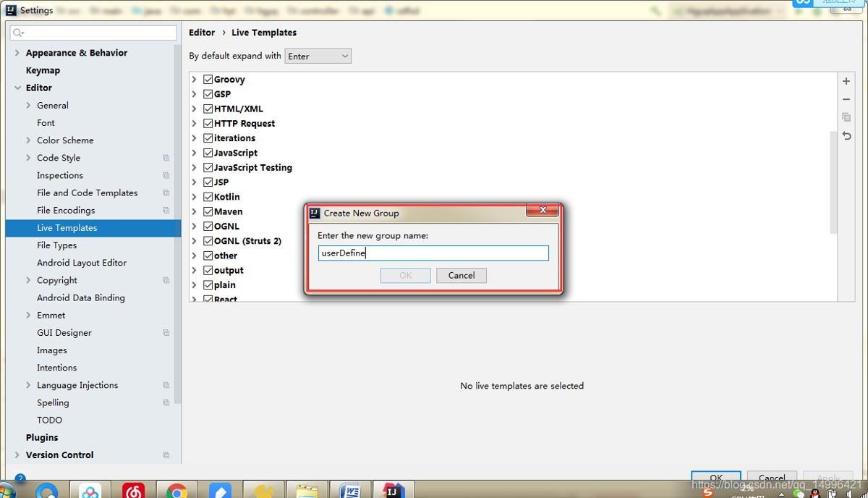Click project-level icon beside Copyright
The image size is (868, 498).
pyautogui.click(x=166, y=280)
